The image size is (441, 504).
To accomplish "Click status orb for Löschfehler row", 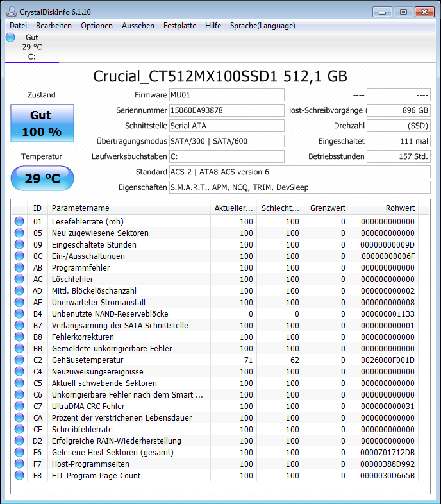I will tap(19, 280).
